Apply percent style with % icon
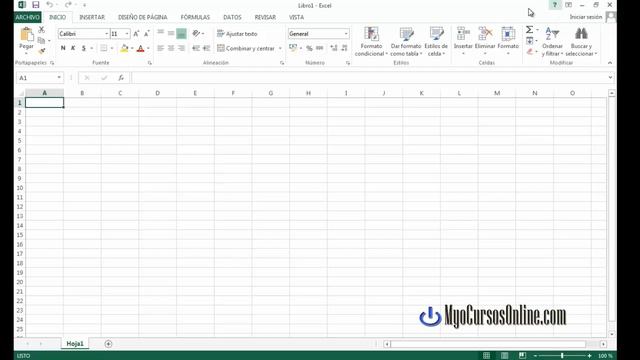 309,49
